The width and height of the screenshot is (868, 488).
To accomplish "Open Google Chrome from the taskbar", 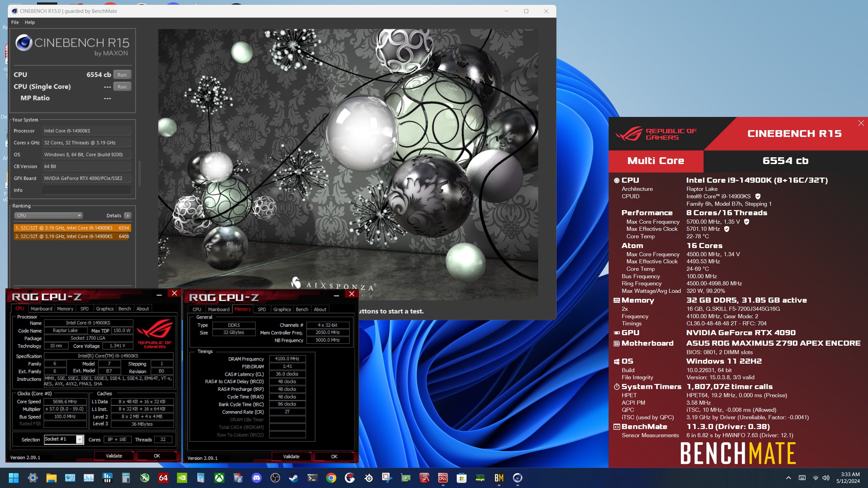I will 331,478.
